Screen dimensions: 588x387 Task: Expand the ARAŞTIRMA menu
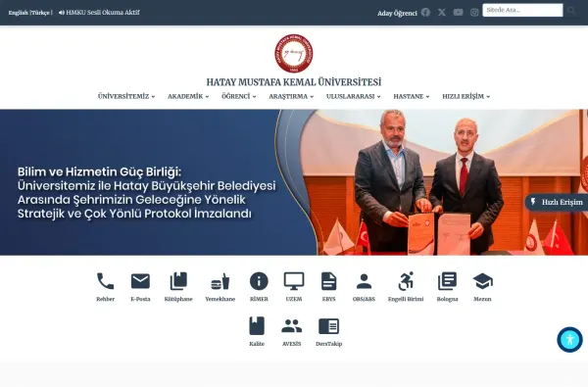click(x=291, y=96)
